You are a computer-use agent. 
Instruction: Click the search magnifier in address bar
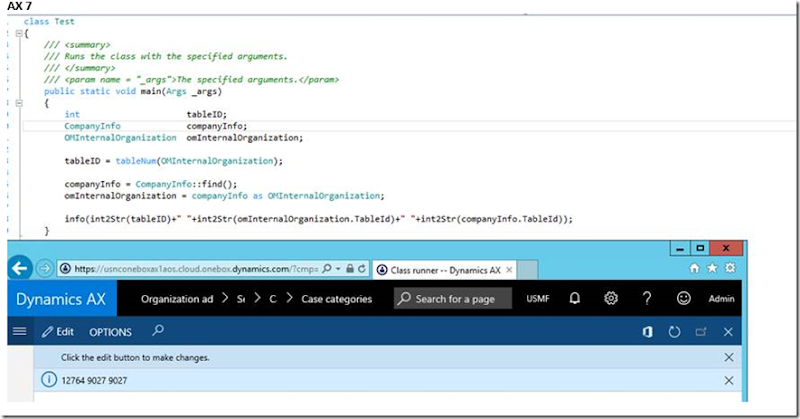(x=327, y=268)
